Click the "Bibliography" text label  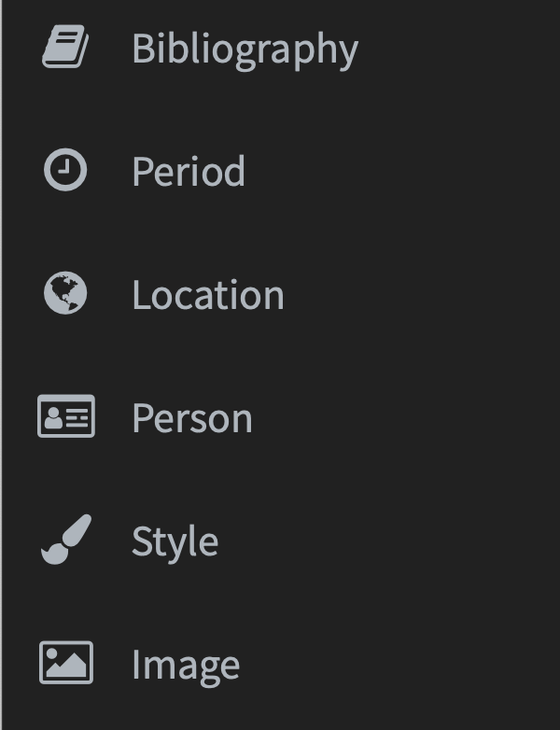coord(245,49)
